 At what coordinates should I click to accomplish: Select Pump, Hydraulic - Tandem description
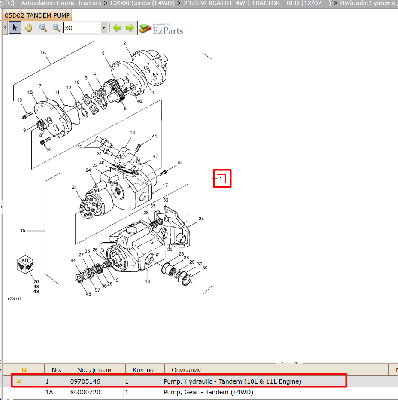(x=232, y=381)
